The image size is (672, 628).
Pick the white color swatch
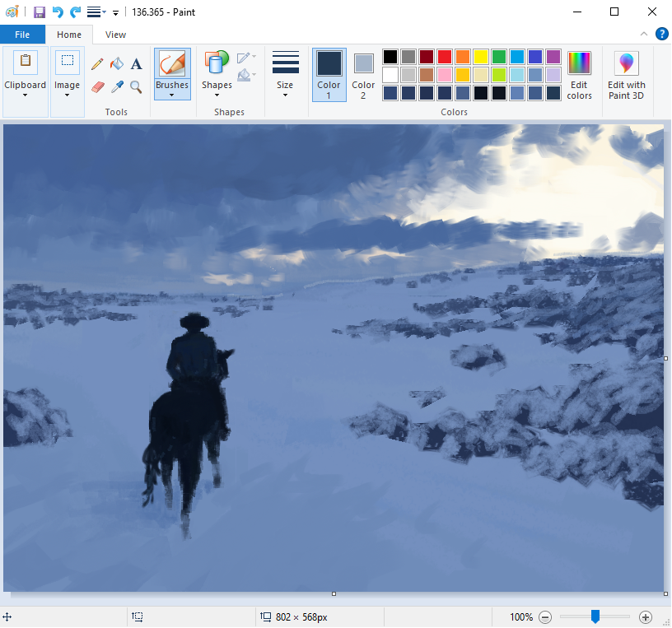(390, 75)
